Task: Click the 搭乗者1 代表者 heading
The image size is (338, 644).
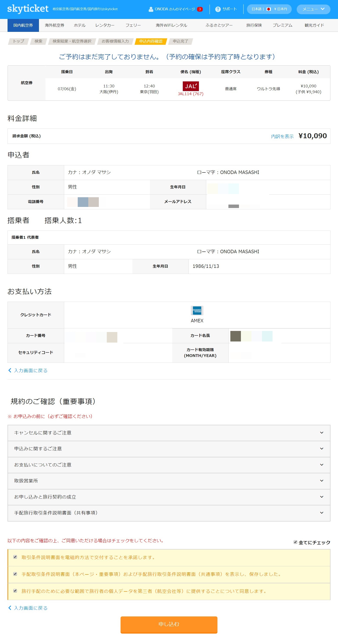Action: tap(25, 237)
